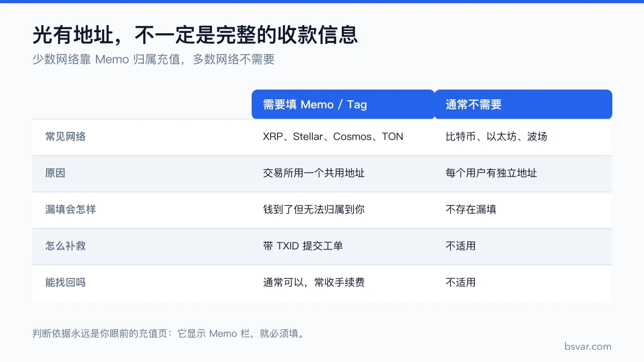
Task: Open the bsvar.com link
Action: click(x=588, y=346)
